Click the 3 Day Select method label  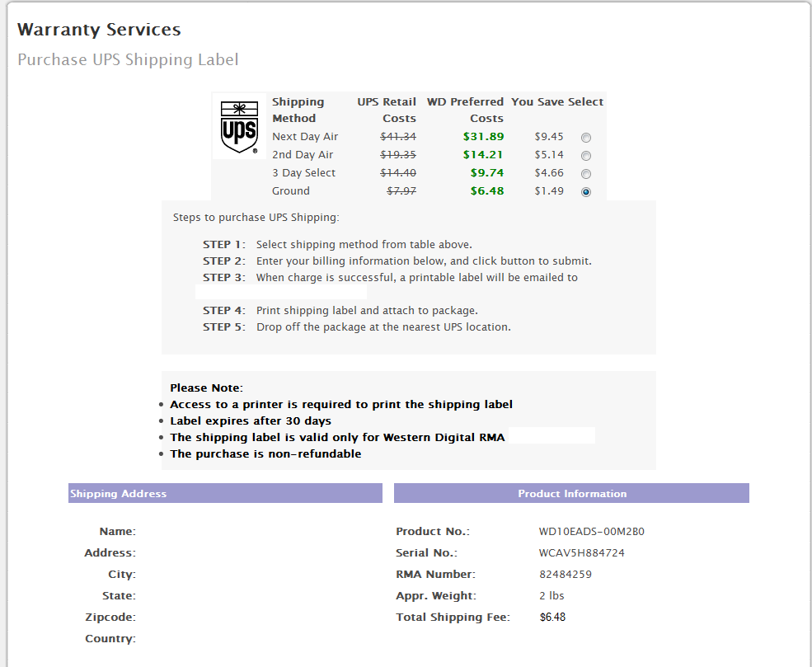tap(303, 172)
